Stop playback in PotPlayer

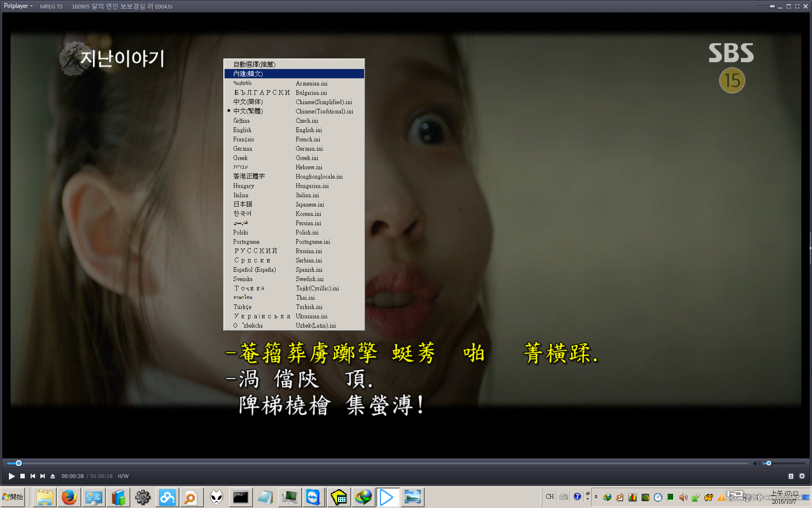[x=22, y=476]
